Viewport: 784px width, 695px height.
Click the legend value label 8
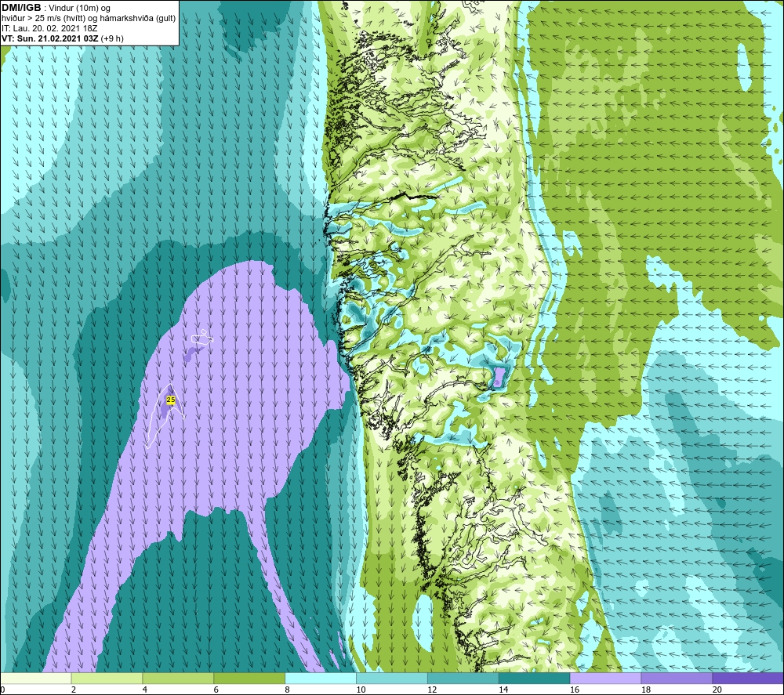(288, 690)
